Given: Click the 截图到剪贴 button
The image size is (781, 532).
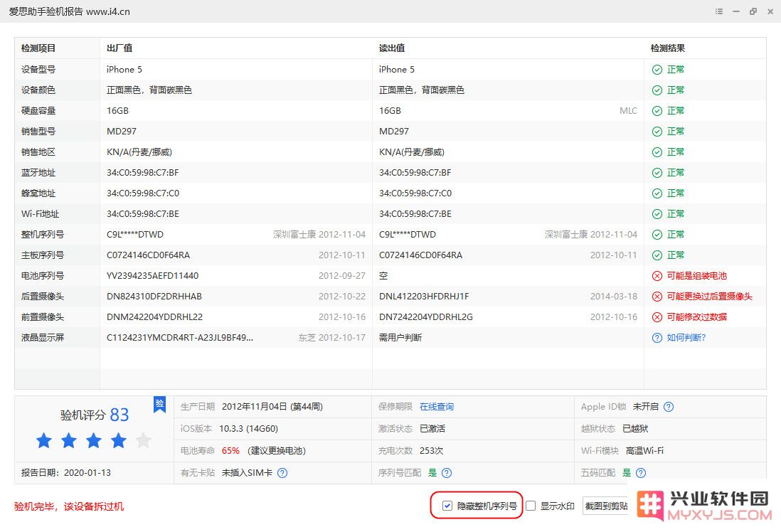Looking at the screenshot, I should click(606, 506).
